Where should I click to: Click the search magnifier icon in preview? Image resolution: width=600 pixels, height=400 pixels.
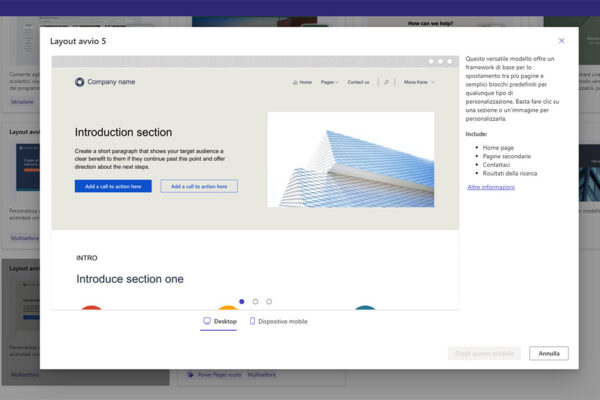(386, 82)
